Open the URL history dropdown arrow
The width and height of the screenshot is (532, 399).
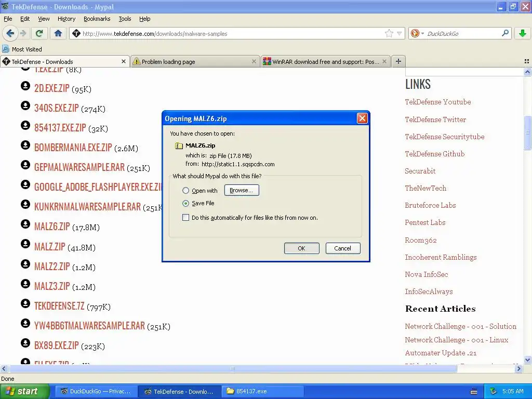click(x=400, y=33)
